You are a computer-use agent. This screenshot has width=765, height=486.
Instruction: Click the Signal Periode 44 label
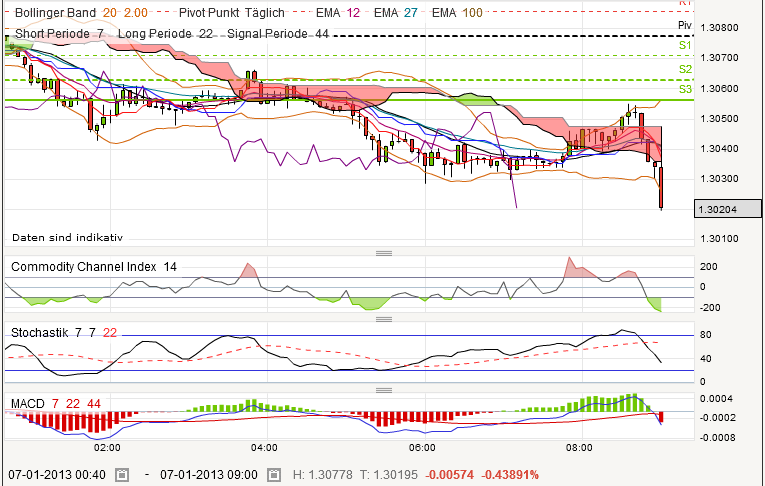pyautogui.click(x=278, y=34)
